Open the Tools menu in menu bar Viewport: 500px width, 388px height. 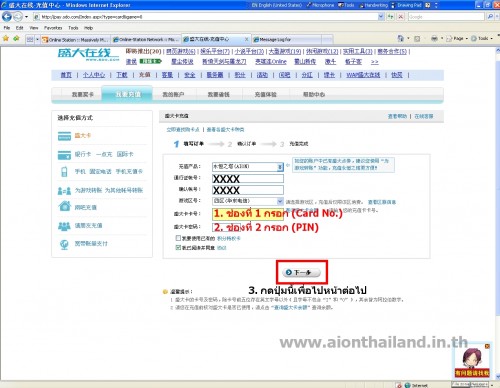point(73,28)
